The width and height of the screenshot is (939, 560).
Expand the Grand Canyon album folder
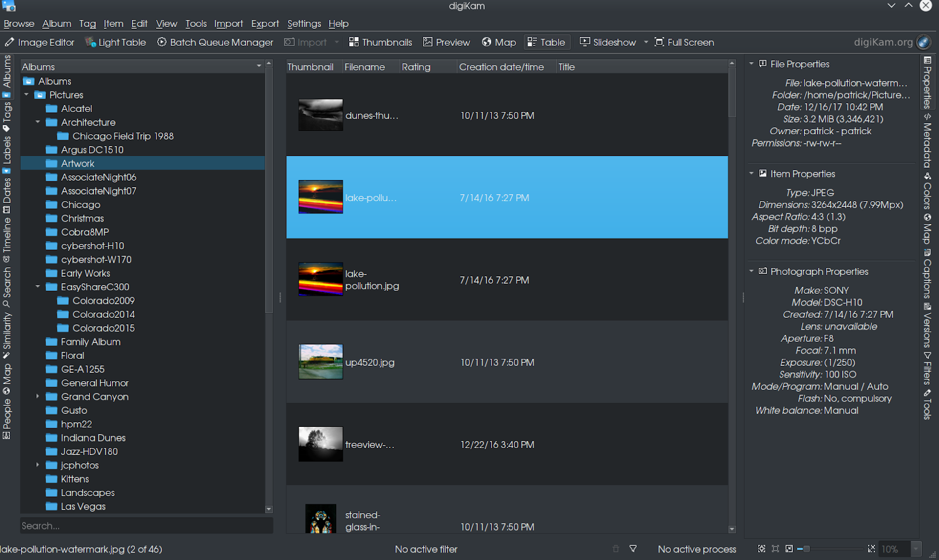[38, 396]
